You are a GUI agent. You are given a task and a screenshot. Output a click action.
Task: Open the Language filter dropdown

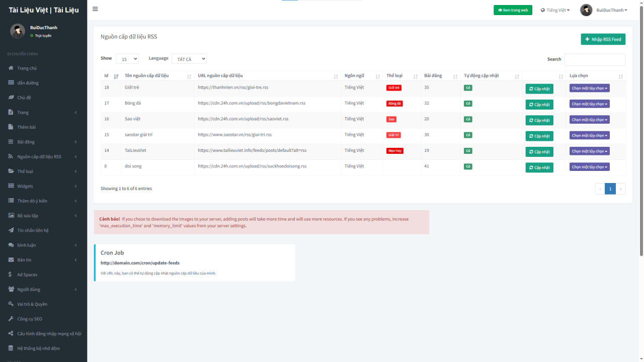[x=189, y=59]
